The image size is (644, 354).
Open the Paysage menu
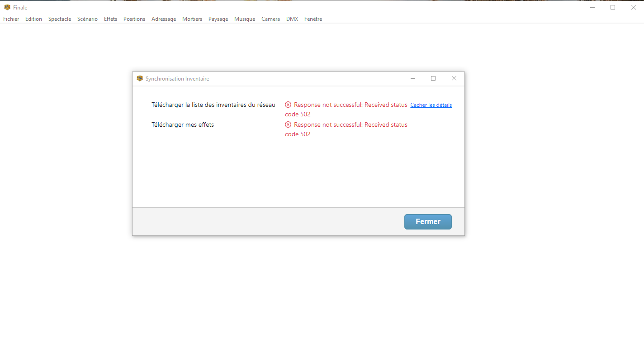[x=218, y=19]
